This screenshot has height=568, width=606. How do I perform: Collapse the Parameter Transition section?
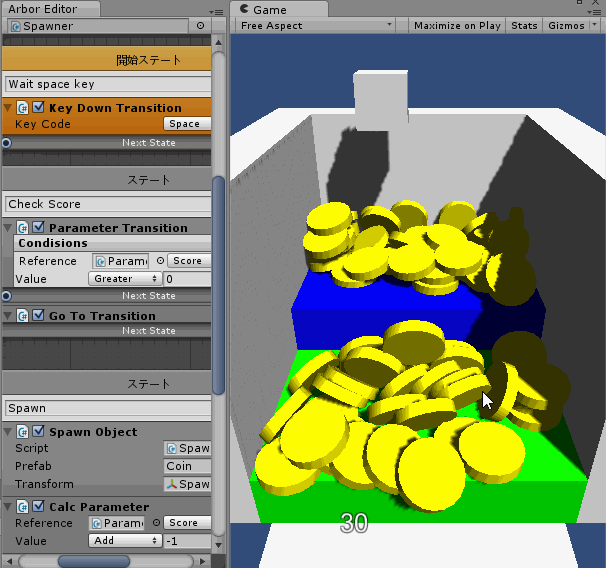(x=8, y=228)
